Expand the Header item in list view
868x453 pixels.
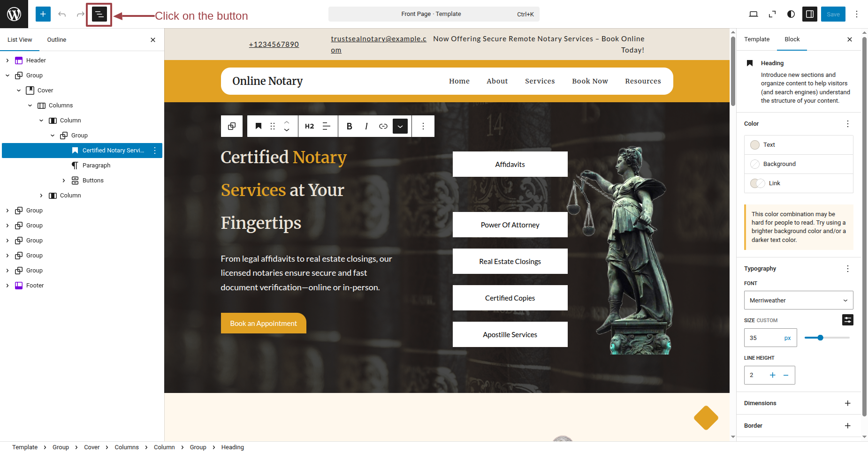click(x=8, y=60)
